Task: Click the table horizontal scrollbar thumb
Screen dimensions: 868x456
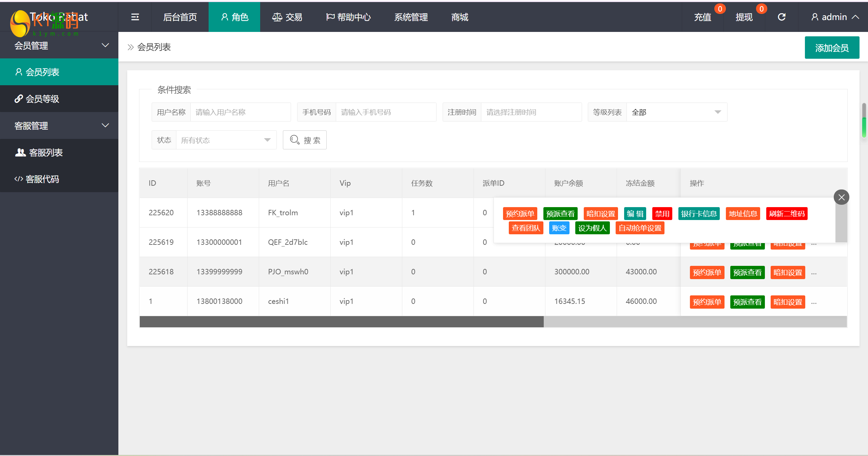Action: (x=341, y=322)
